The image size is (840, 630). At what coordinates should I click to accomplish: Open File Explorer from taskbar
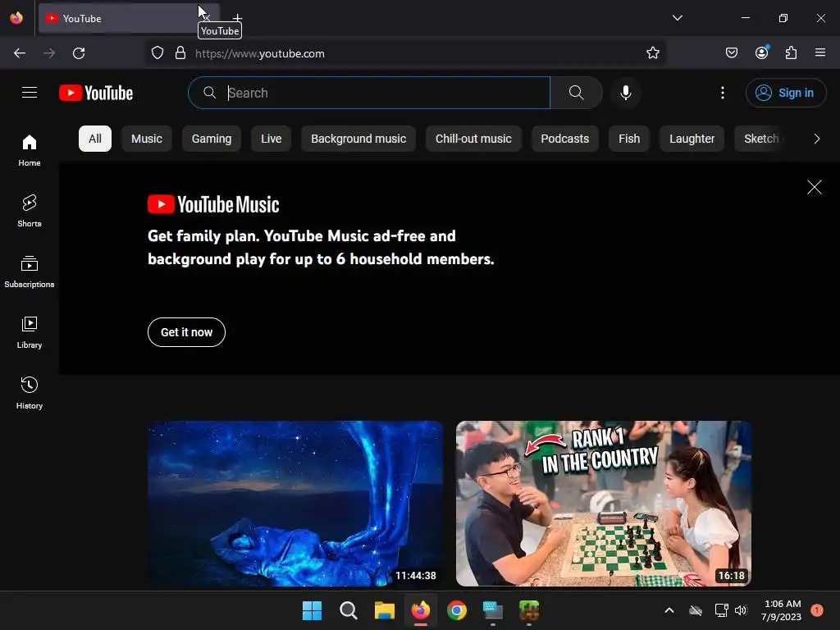[x=384, y=610]
